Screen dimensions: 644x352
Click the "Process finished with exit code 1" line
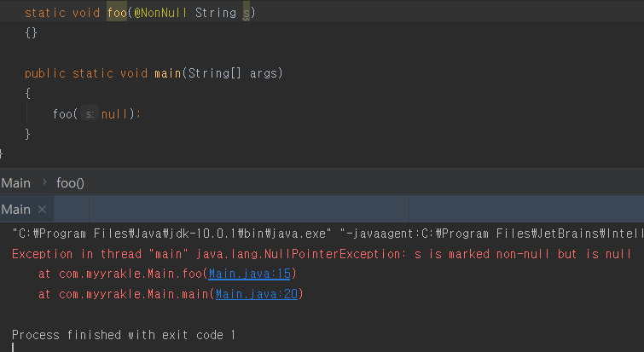pos(124,335)
